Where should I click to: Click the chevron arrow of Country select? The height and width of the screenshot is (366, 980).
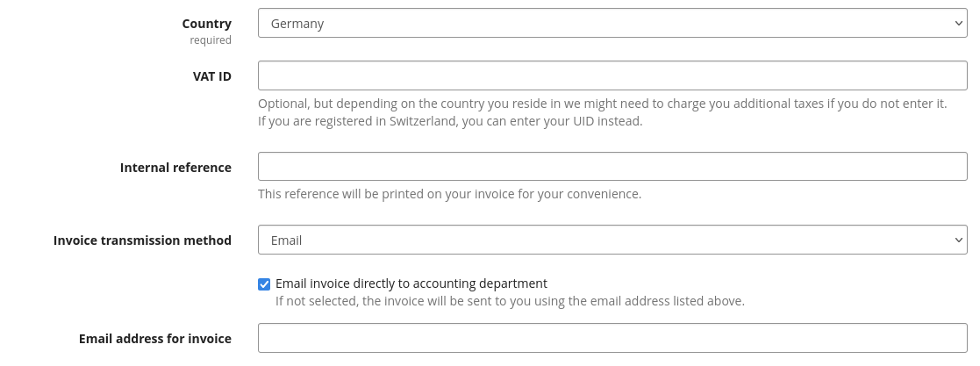point(958,24)
